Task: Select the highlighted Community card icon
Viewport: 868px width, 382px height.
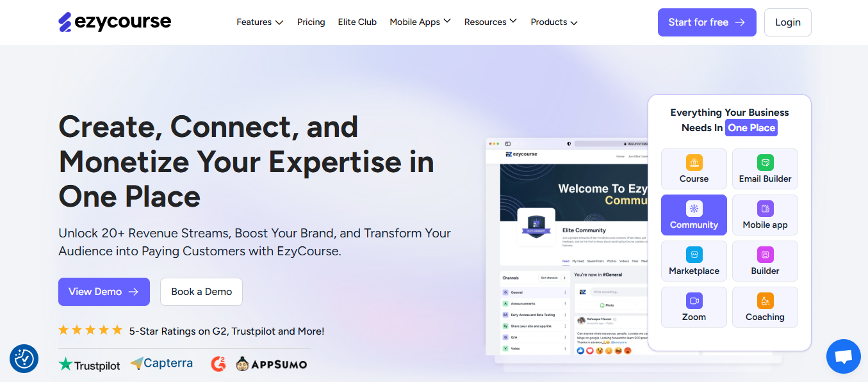Action: coord(694,209)
